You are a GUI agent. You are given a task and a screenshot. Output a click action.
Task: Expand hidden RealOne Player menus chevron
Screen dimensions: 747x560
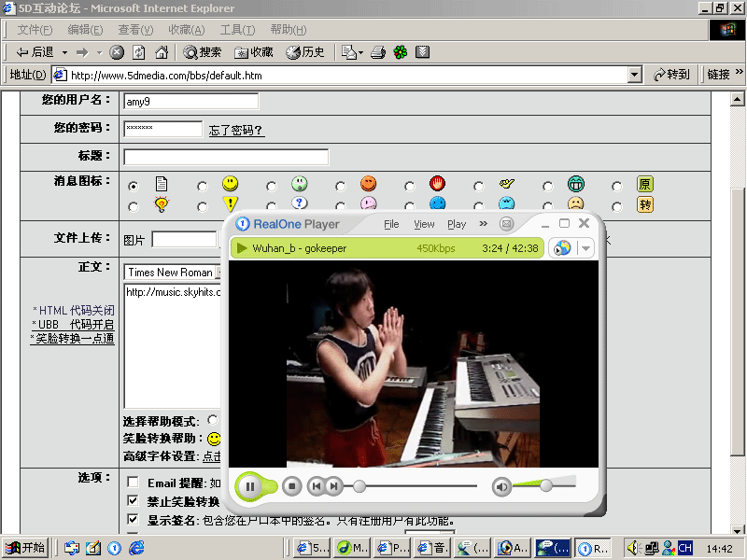point(484,224)
